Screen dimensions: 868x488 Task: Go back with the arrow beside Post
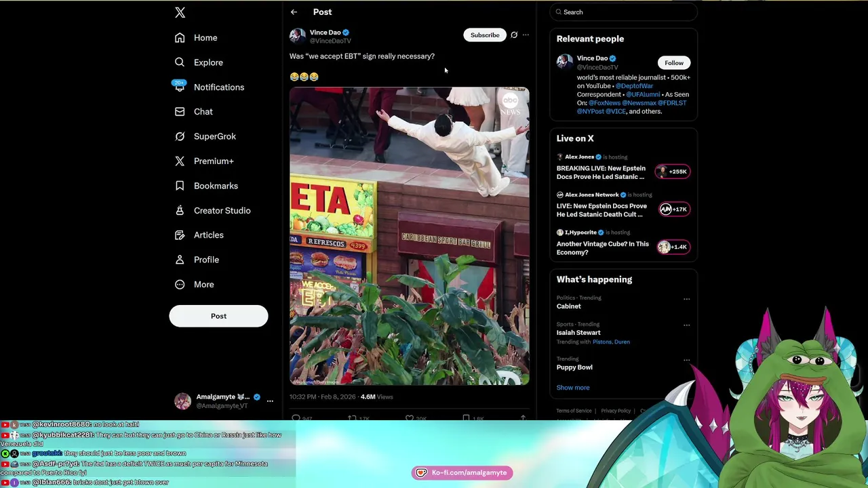(294, 12)
